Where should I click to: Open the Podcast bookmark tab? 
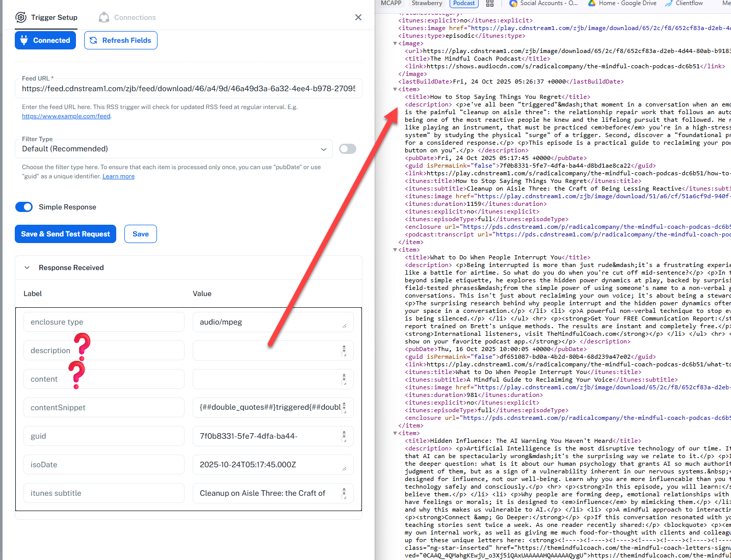pyautogui.click(x=464, y=3)
